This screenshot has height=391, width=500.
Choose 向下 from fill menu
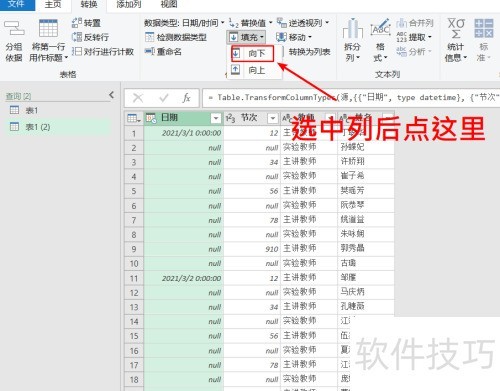(x=252, y=53)
